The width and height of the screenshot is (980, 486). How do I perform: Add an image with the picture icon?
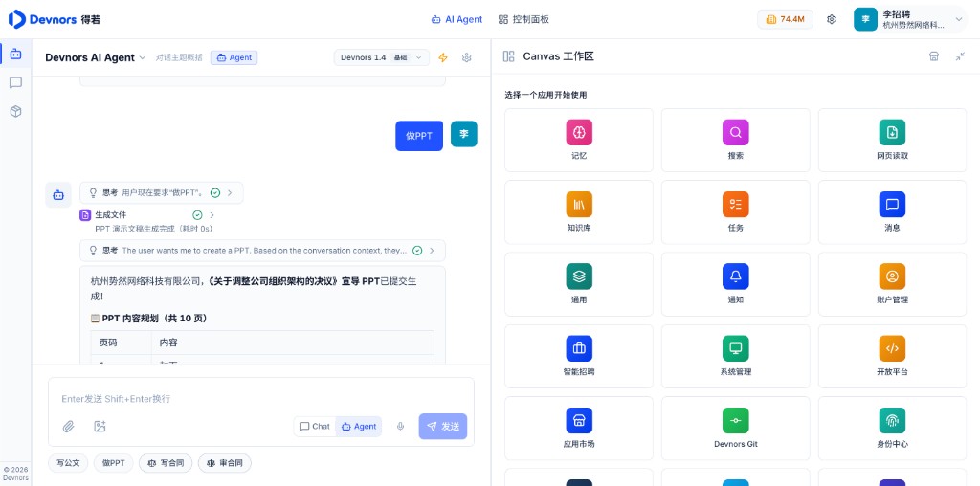100,426
